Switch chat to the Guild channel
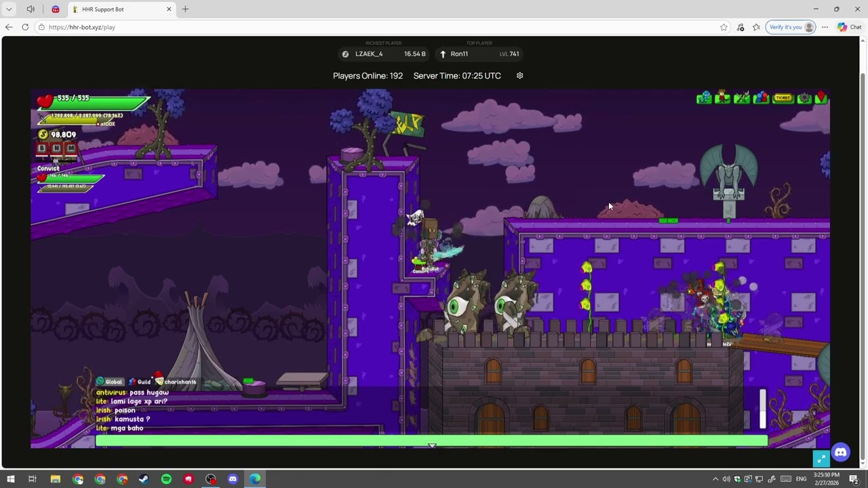868x488 pixels. pyautogui.click(x=140, y=382)
